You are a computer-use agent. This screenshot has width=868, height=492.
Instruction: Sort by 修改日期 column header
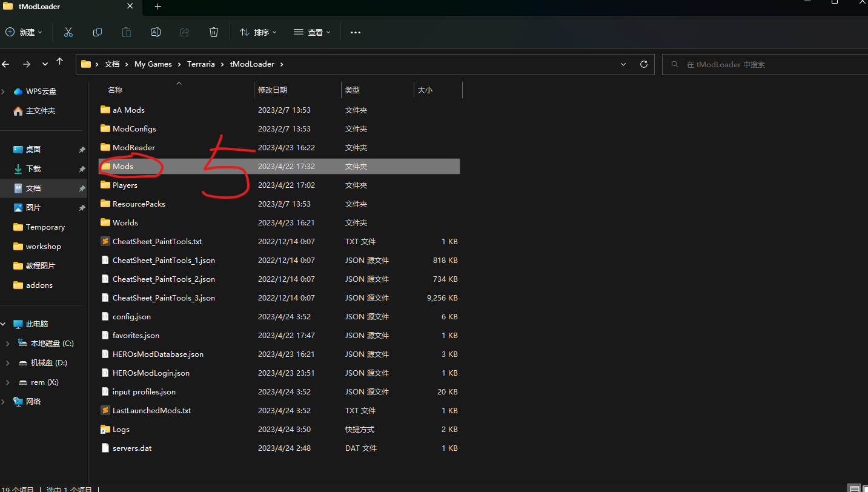(x=297, y=90)
